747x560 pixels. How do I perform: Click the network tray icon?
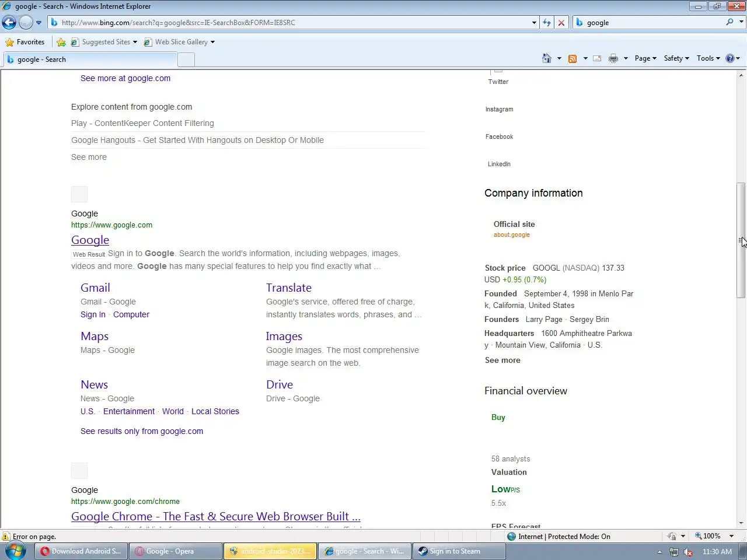[674, 552]
